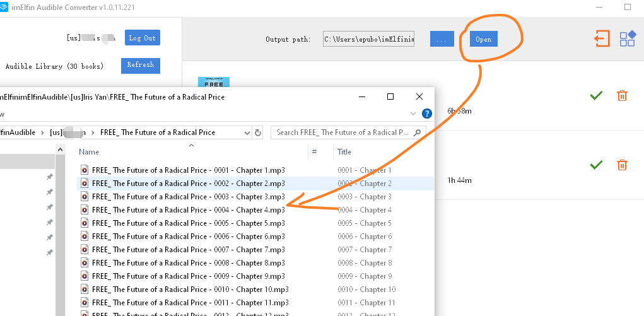This screenshot has height=316, width=644.
Task: Click the Explorer search box
Action: point(348,132)
